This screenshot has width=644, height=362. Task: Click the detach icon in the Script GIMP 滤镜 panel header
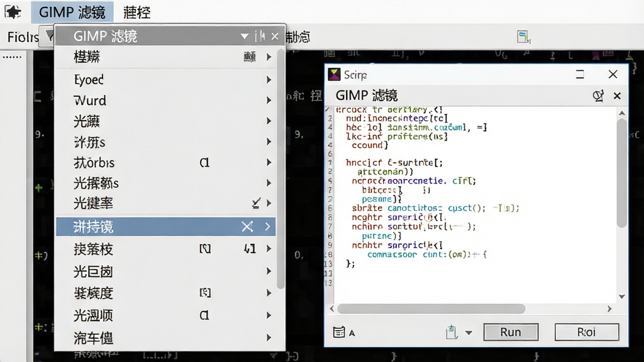pos(599,96)
